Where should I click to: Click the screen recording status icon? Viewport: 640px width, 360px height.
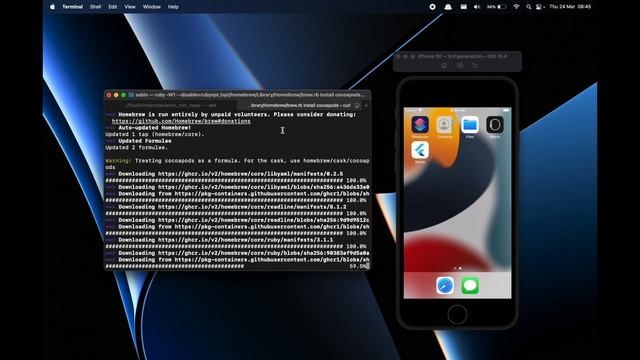432,7
